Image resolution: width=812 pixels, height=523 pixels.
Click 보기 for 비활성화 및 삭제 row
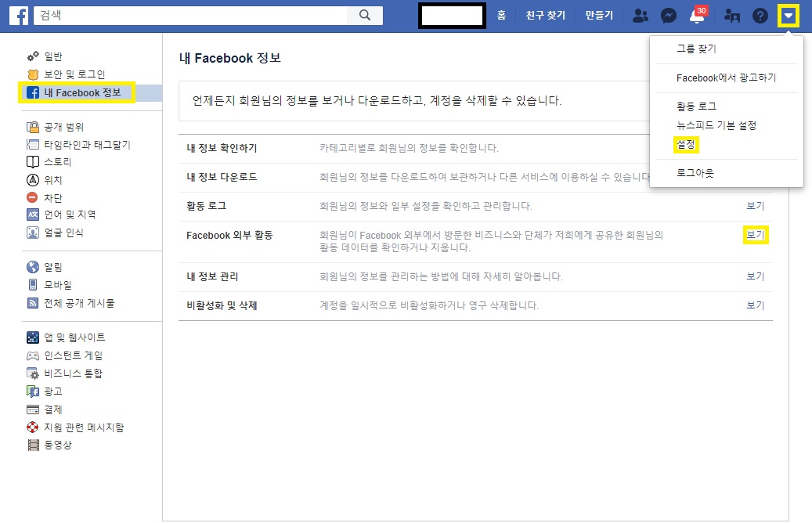755,305
